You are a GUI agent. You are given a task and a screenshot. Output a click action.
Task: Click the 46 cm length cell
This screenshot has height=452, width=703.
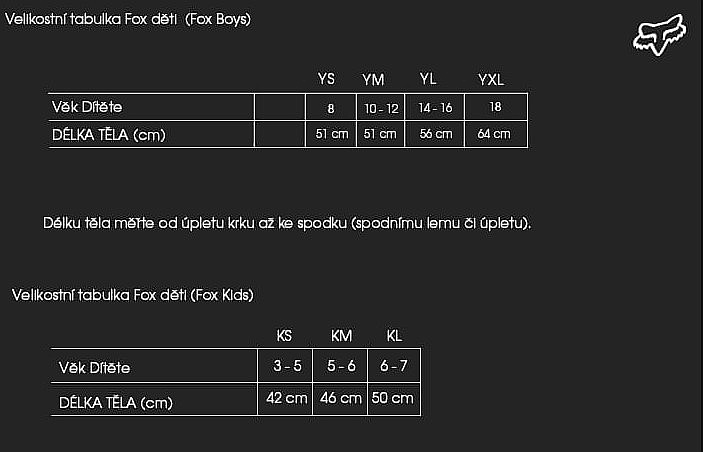[340, 398]
